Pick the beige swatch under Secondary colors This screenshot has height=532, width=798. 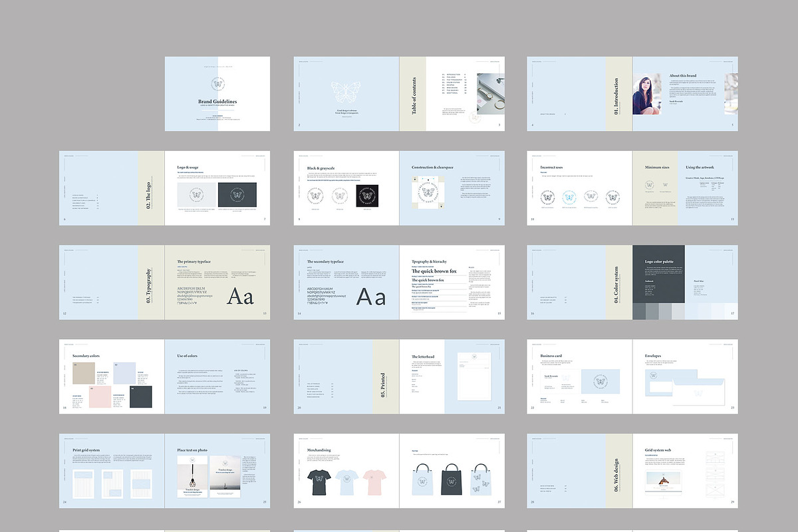84,374
